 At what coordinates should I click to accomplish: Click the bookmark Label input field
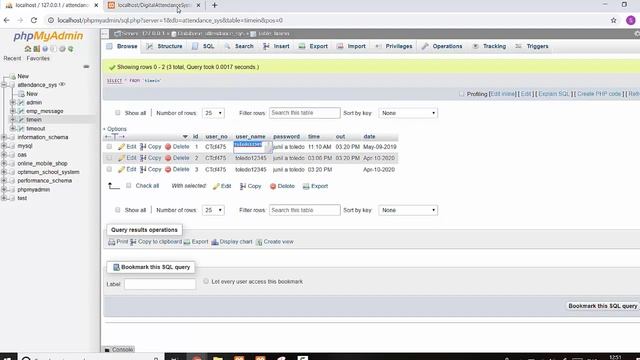click(160, 284)
